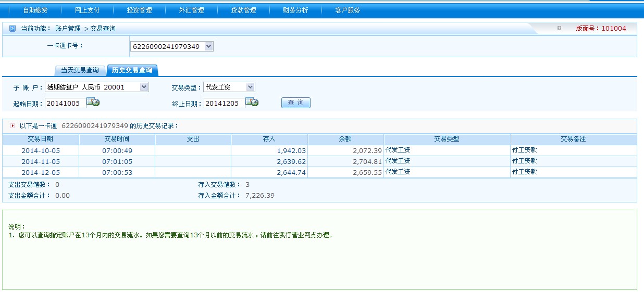Open the calendar picker for 终止日期

252,103
